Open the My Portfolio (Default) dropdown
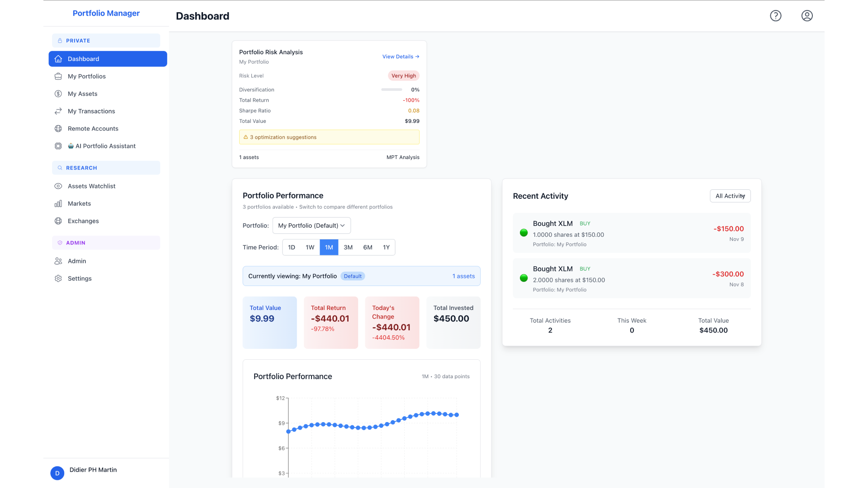 [311, 225]
